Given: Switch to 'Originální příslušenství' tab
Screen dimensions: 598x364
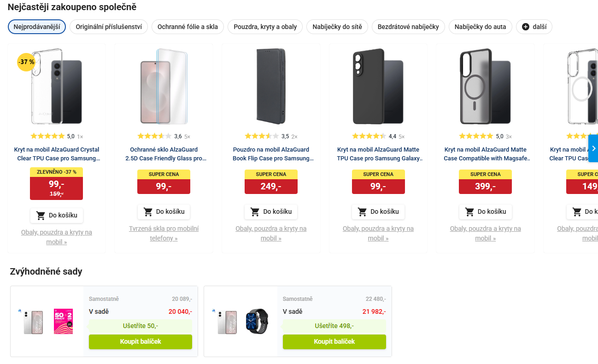Looking at the screenshot, I should click(109, 27).
